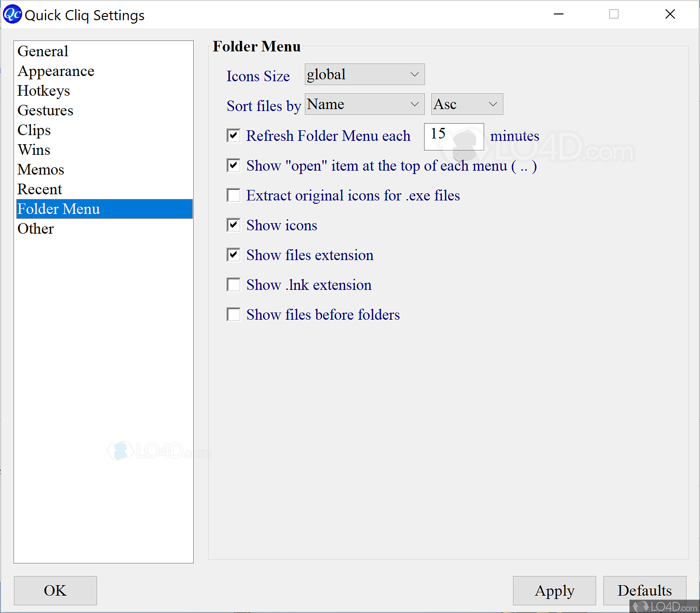Uncheck Show files extension

coord(233,254)
